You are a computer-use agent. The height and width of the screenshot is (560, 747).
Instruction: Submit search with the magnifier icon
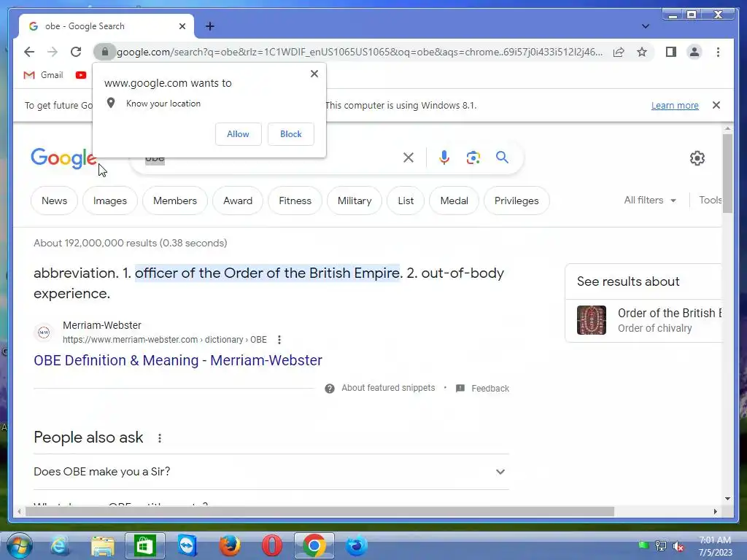point(502,157)
